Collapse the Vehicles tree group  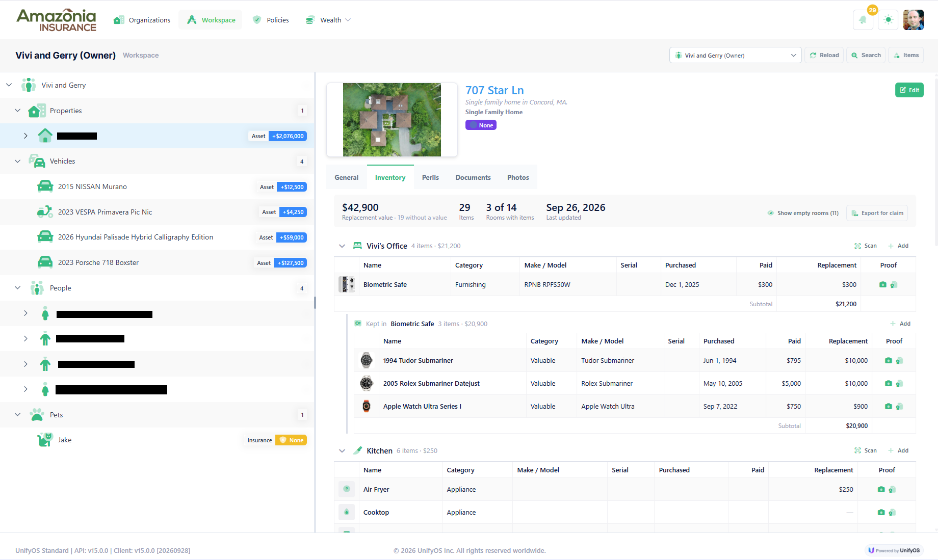pyautogui.click(x=18, y=161)
